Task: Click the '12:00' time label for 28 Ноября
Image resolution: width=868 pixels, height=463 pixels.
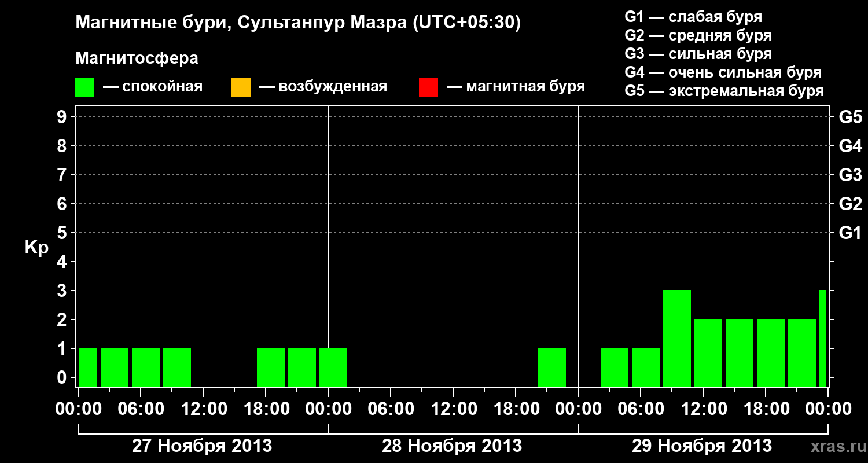Action: click(x=453, y=409)
